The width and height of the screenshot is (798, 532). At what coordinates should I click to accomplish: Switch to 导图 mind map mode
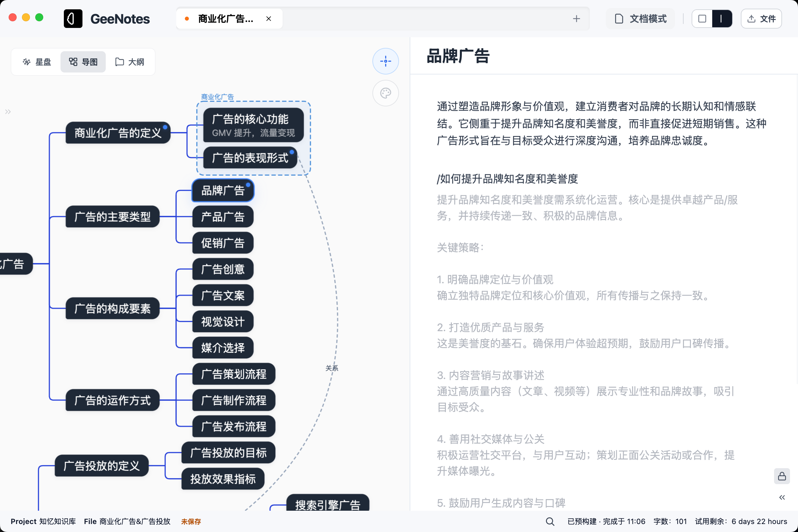(83, 62)
